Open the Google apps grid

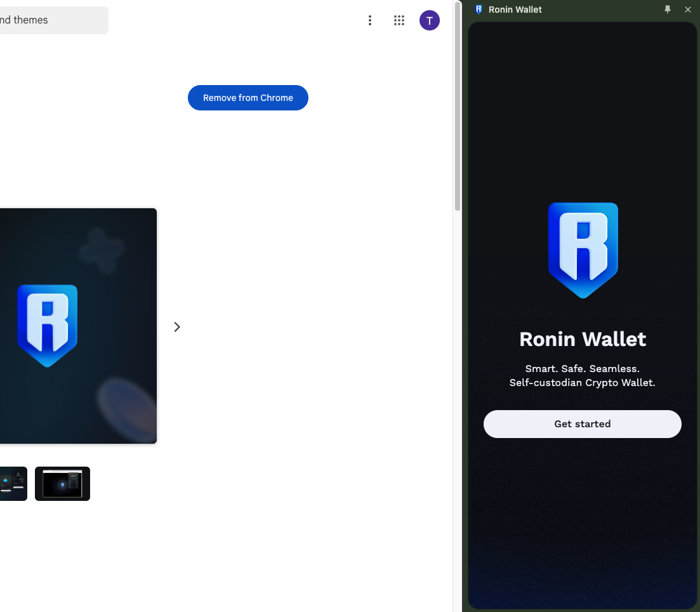[x=399, y=20]
